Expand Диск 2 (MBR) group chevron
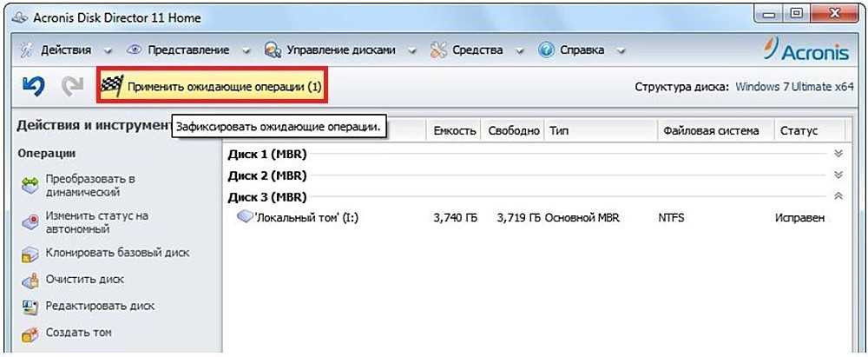 tap(838, 175)
